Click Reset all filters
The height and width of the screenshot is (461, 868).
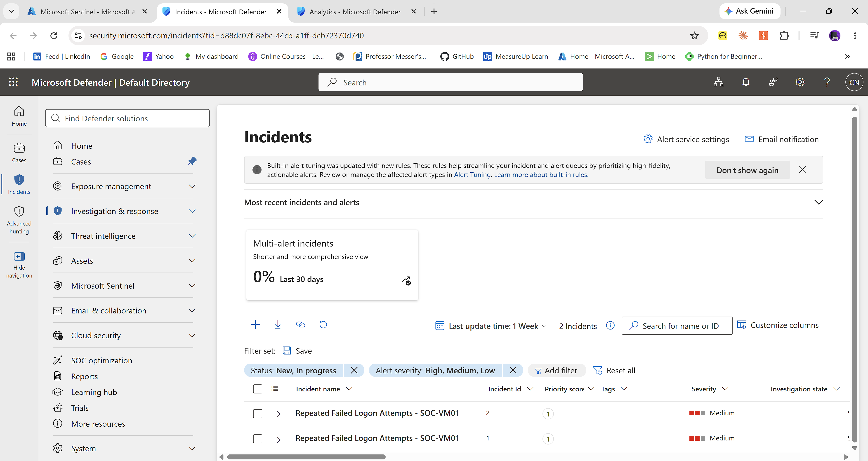click(614, 370)
